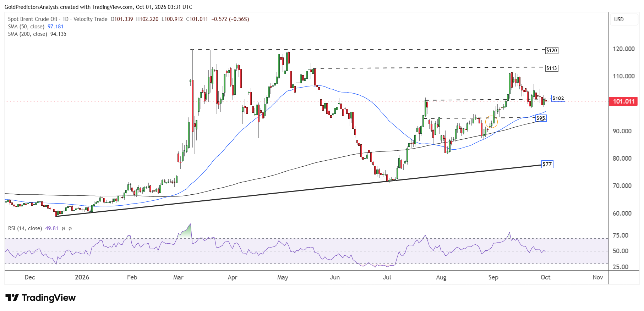644x311 pixels.
Task: Click the 110.000 price axis label
Action: tap(624, 76)
